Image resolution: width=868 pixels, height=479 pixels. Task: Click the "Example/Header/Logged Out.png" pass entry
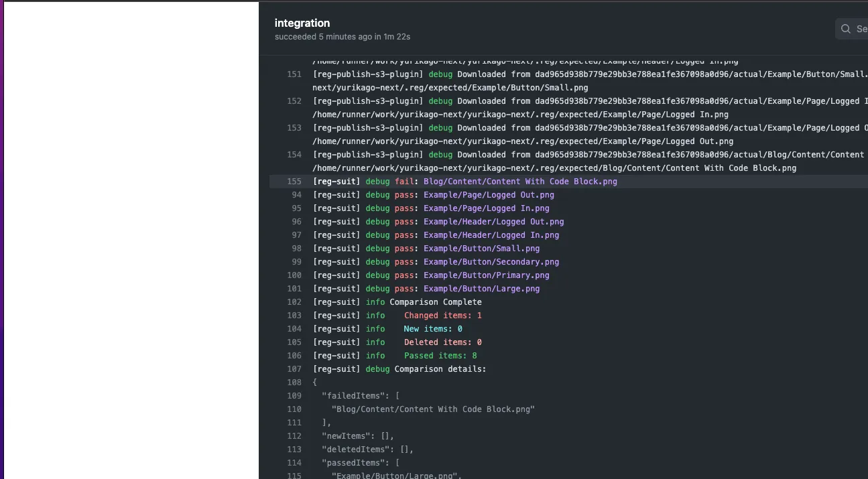tap(493, 222)
